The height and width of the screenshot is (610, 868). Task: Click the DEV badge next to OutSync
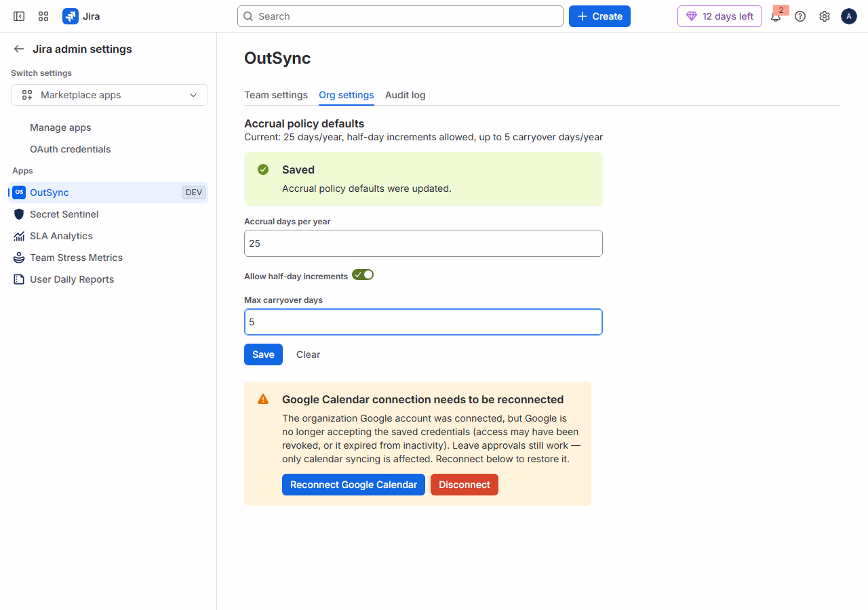click(194, 192)
